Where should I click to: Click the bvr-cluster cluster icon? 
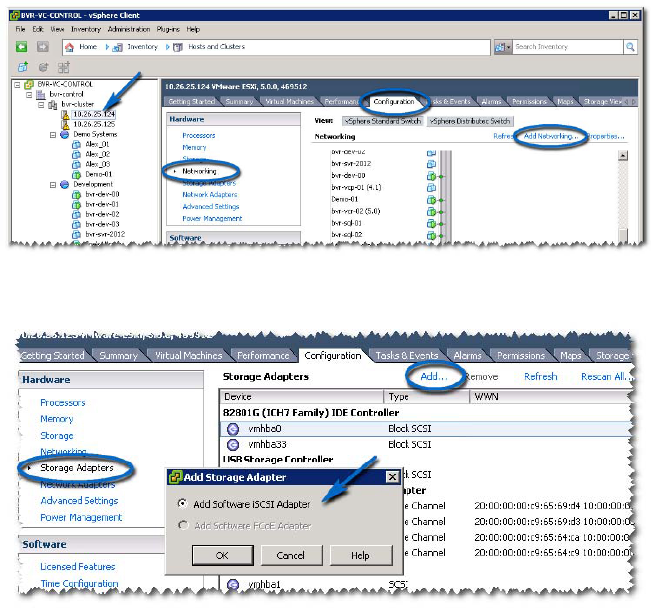[x=53, y=105]
